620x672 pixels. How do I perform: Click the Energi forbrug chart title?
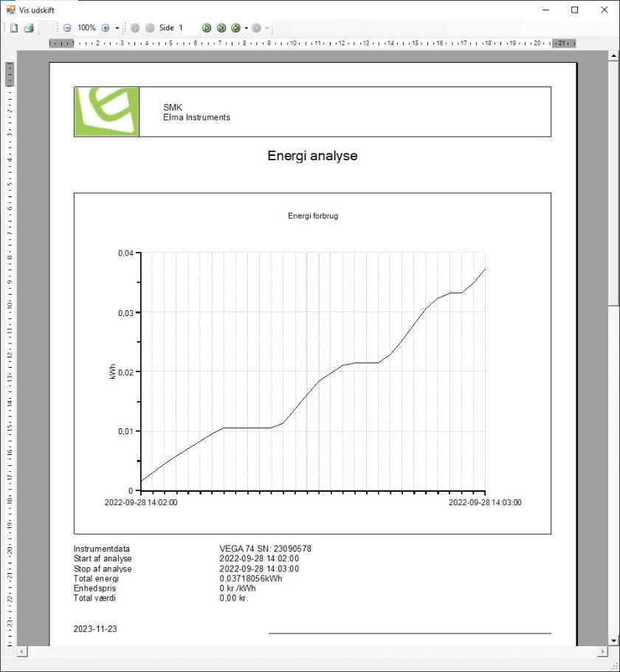[313, 216]
